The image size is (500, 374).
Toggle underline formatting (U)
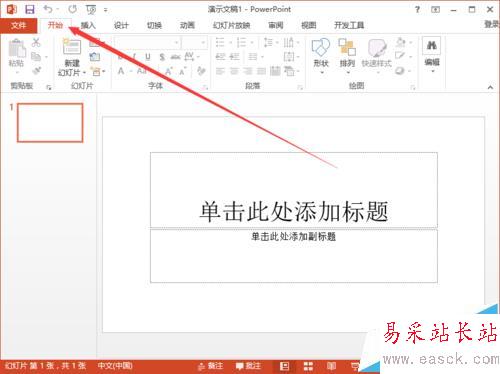[148, 57]
